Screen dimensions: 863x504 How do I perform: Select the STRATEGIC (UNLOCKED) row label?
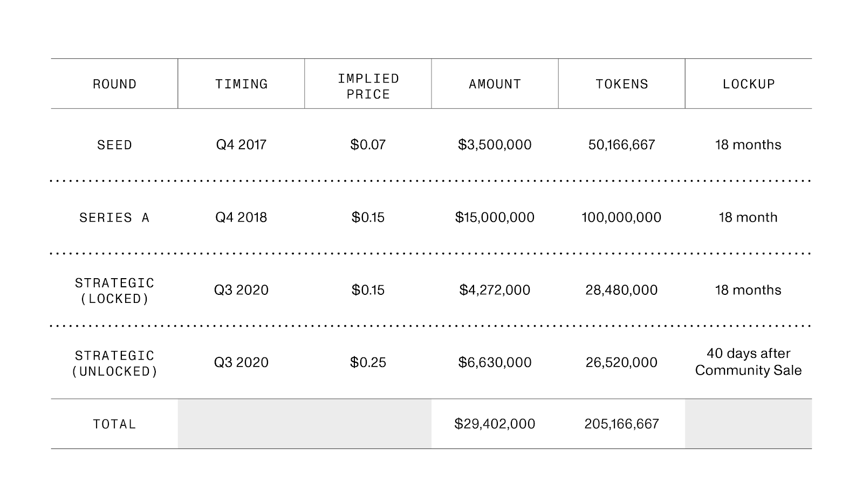coord(114,364)
